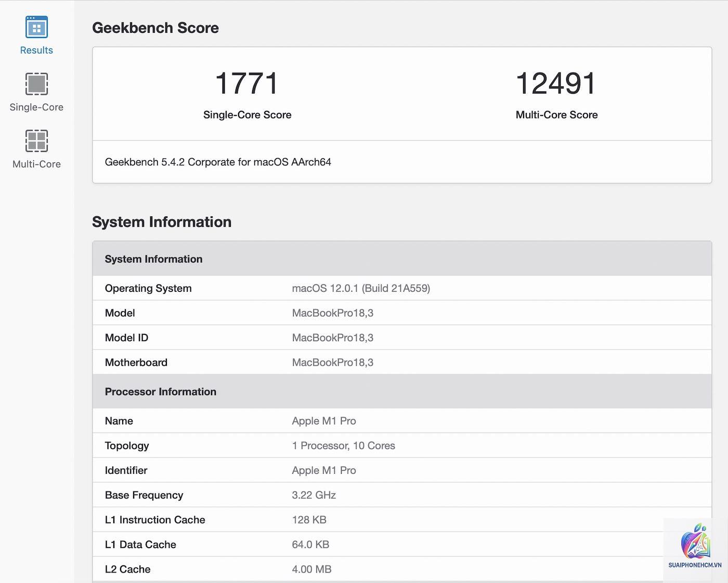Click the 128 KB value
The image size is (728, 583).
[x=309, y=520]
